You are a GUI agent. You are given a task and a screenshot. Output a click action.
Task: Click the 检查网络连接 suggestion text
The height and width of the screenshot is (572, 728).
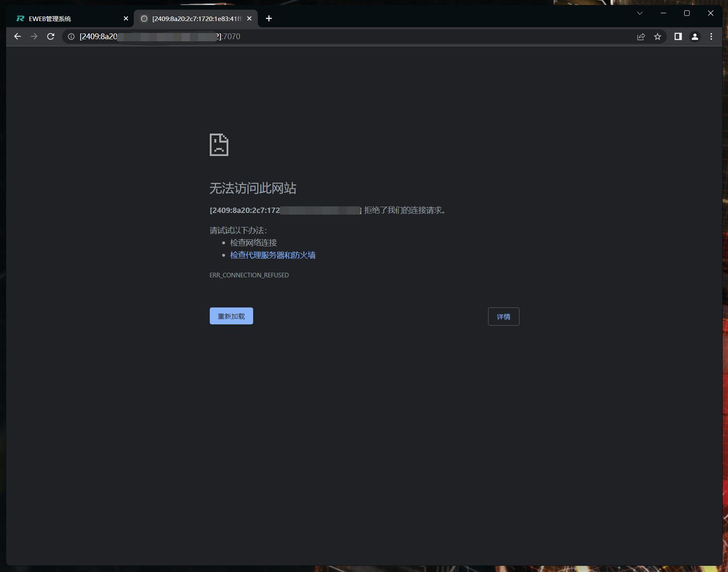pyautogui.click(x=254, y=243)
